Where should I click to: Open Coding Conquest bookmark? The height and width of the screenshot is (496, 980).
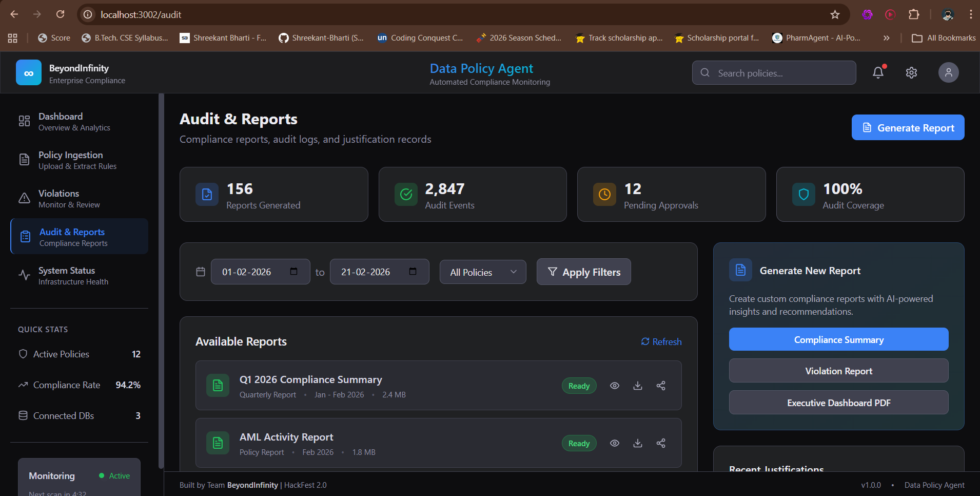(420, 38)
